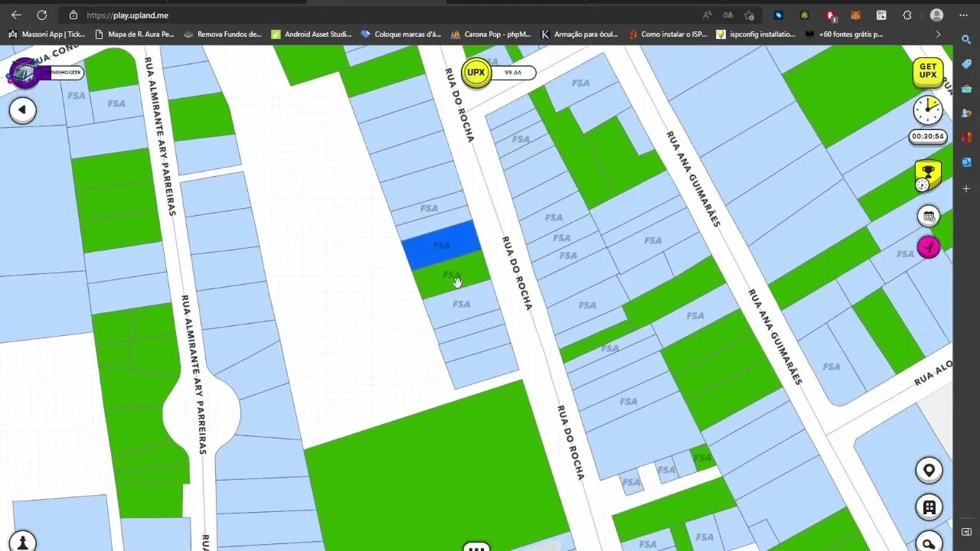Open the clock timer icon
The width and height of the screenshot is (980, 551).
tap(928, 110)
